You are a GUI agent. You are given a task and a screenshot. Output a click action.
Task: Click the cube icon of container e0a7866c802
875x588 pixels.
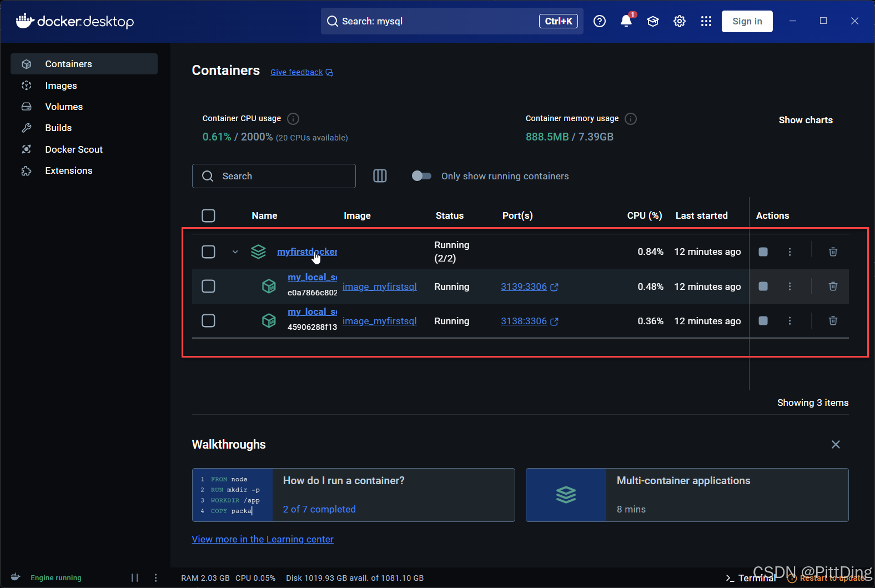click(269, 287)
